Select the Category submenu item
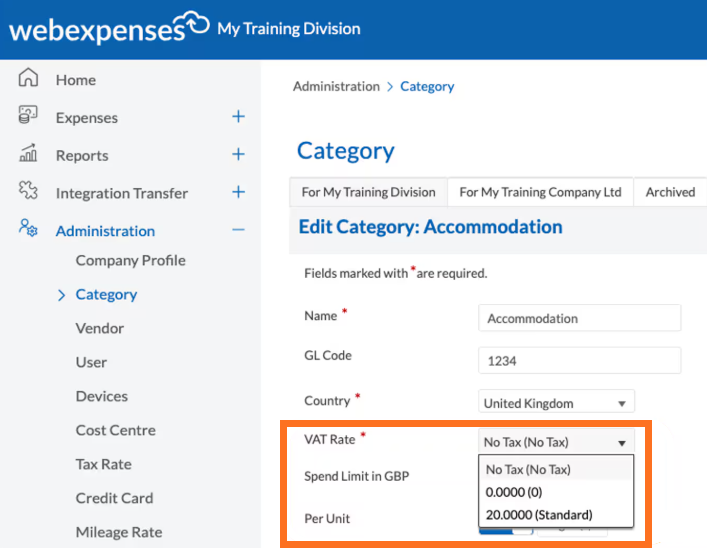This screenshot has height=548, width=707. click(106, 295)
